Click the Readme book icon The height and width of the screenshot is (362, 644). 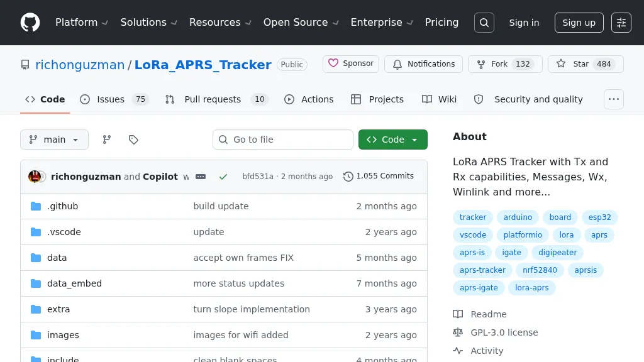[x=458, y=314]
